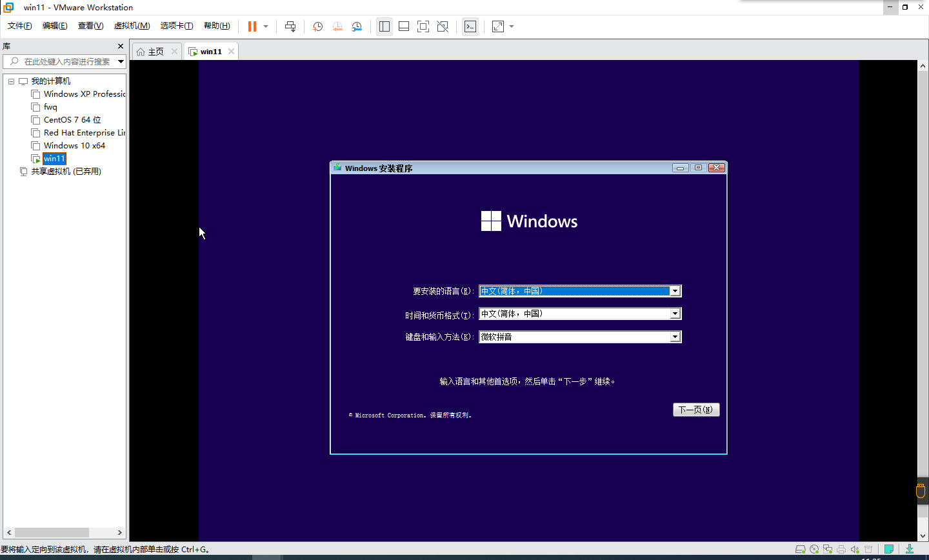Open the 选项卡 menu
929x560 pixels.
click(x=177, y=26)
